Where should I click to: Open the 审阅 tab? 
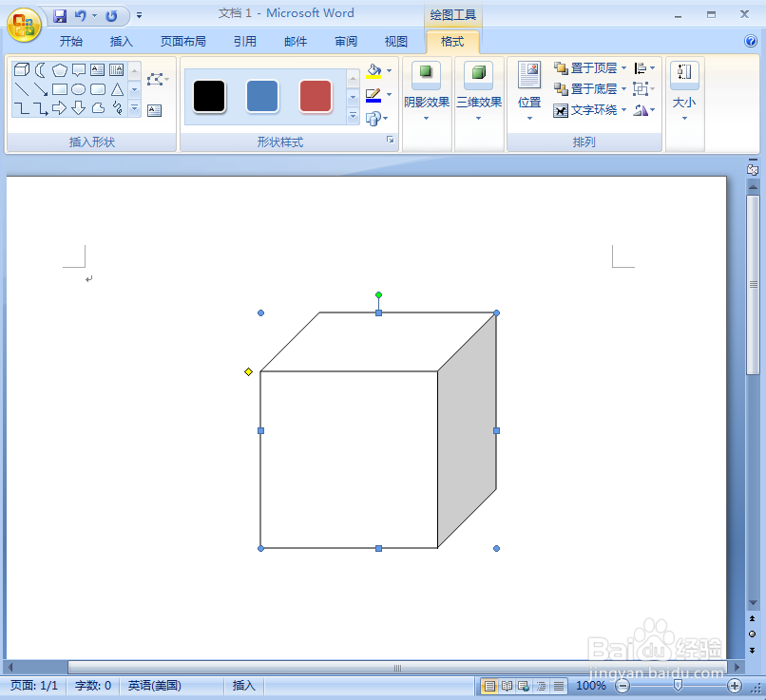(x=346, y=42)
